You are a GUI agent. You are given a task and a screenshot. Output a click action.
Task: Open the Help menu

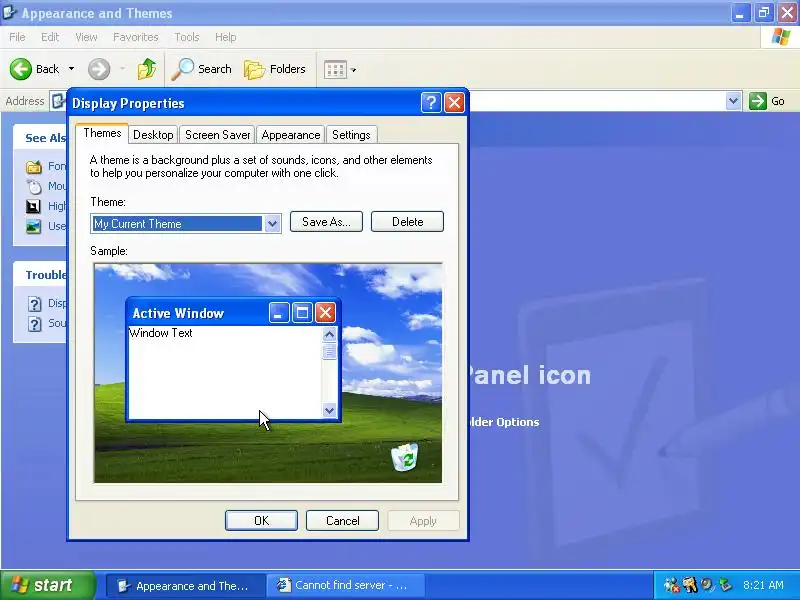point(225,37)
